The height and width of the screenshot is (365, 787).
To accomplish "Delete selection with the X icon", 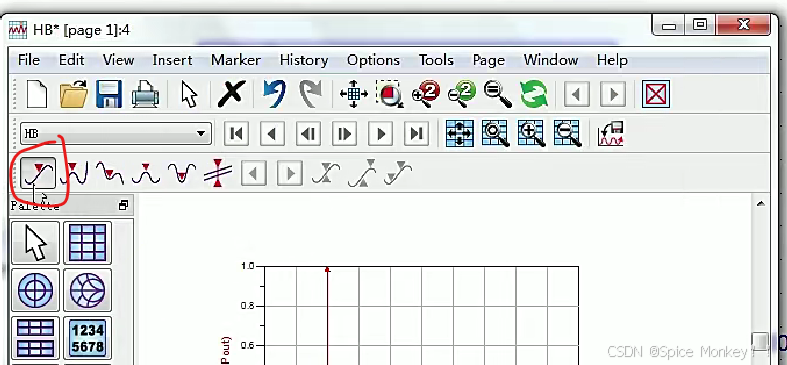I will coord(231,94).
